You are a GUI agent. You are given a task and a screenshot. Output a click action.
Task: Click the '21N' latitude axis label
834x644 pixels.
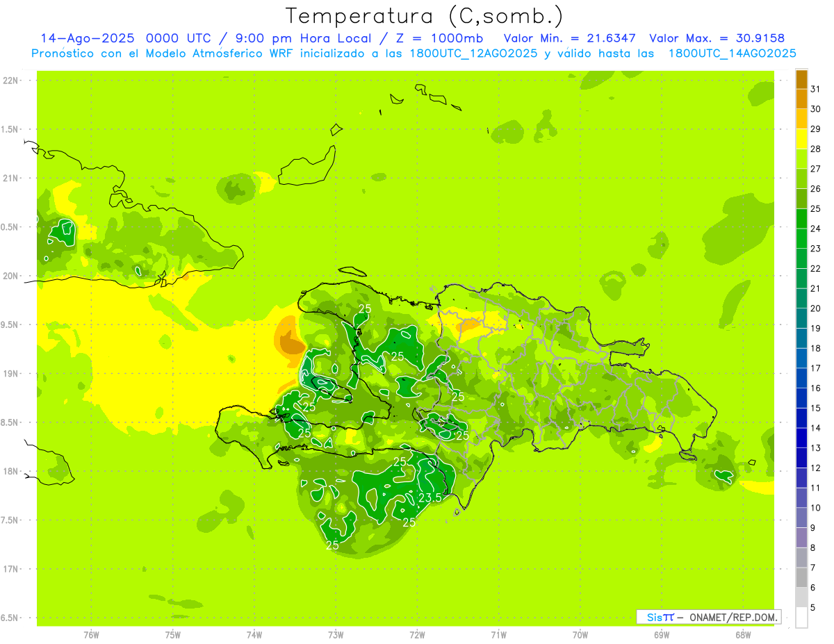pyautogui.click(x=11, y=179)
